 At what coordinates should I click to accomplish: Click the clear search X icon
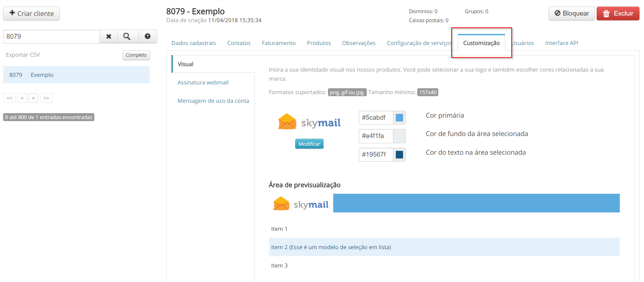coord(109,36)
